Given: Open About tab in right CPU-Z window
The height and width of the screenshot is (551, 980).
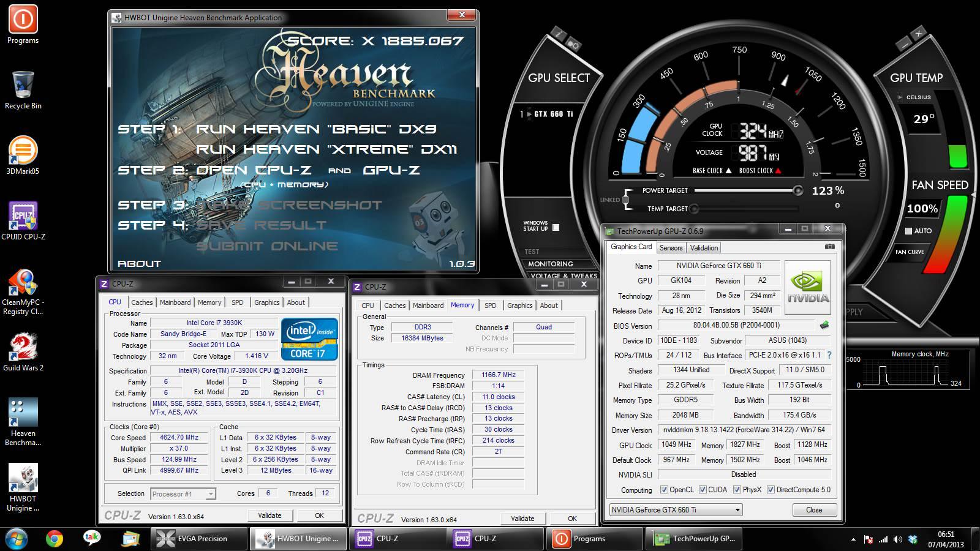Looking at the screenshot, I should click(x=549, y=305).
